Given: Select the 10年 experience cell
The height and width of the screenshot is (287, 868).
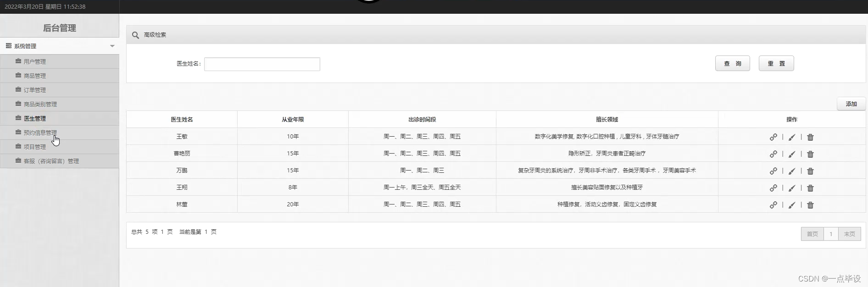Looking at the screenshot, I should click(x=293, y=137).
